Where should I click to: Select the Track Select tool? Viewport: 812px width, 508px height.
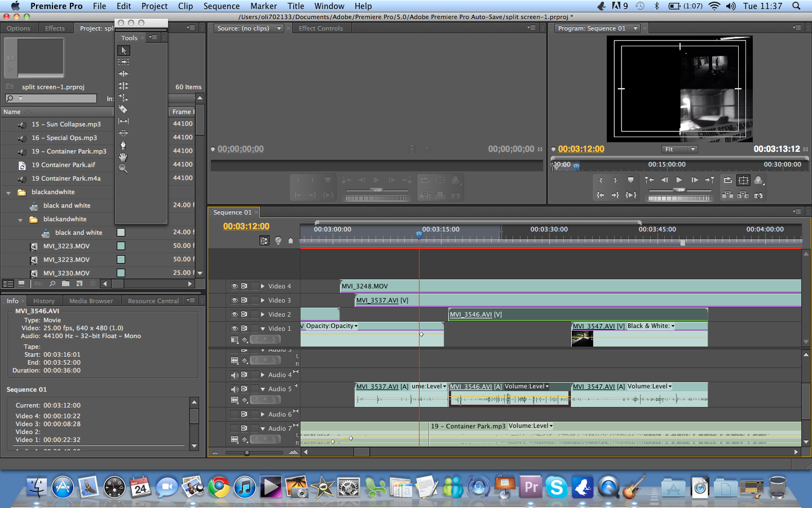[x=123, y=62]
